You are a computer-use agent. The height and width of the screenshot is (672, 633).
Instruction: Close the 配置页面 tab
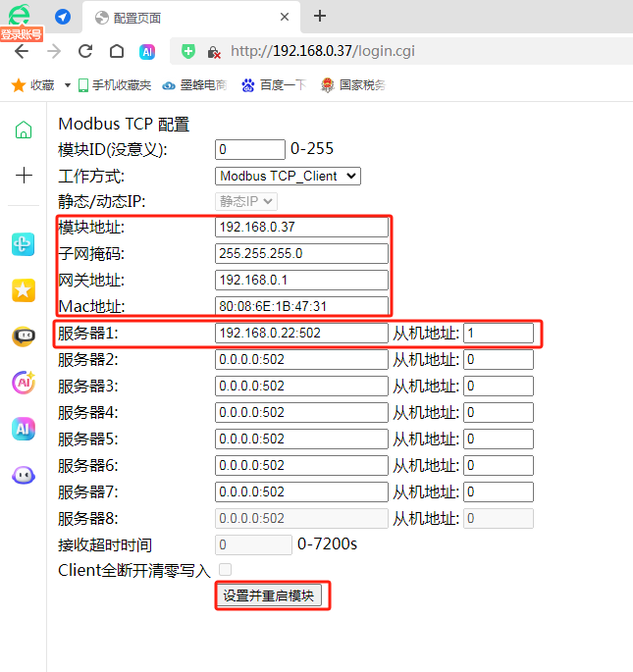285,17
